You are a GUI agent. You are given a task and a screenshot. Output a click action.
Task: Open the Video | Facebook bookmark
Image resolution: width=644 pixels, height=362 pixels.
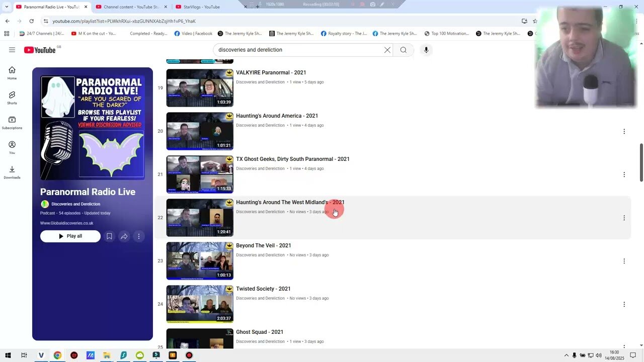(193, 34)
